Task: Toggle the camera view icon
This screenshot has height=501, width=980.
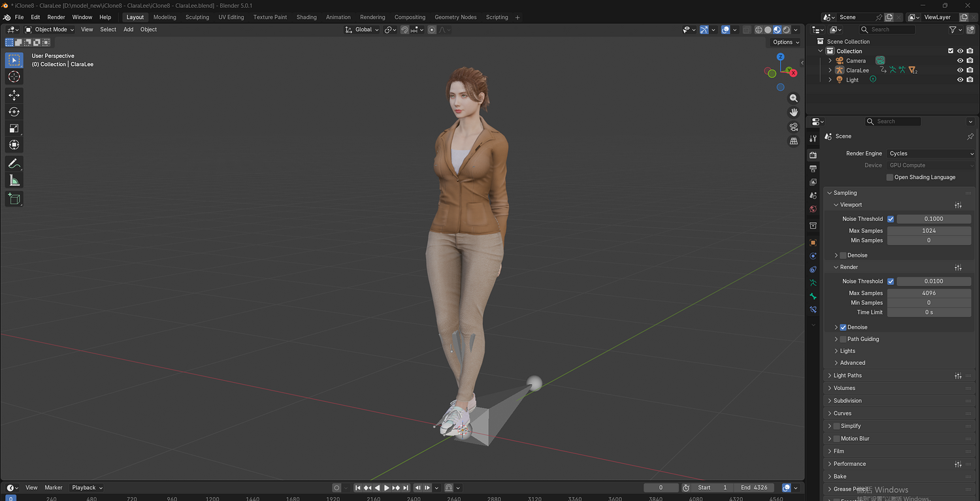Action: click(x=794, y=127)
